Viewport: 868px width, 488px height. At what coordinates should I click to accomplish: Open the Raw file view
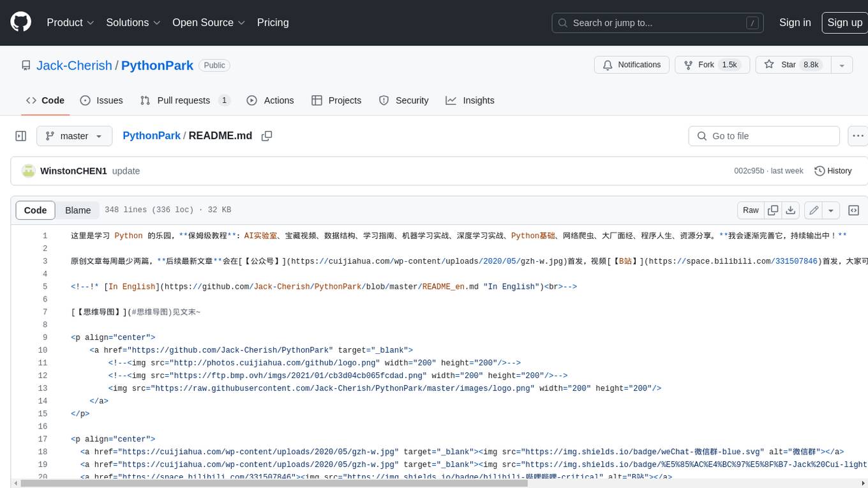point(751,210)
